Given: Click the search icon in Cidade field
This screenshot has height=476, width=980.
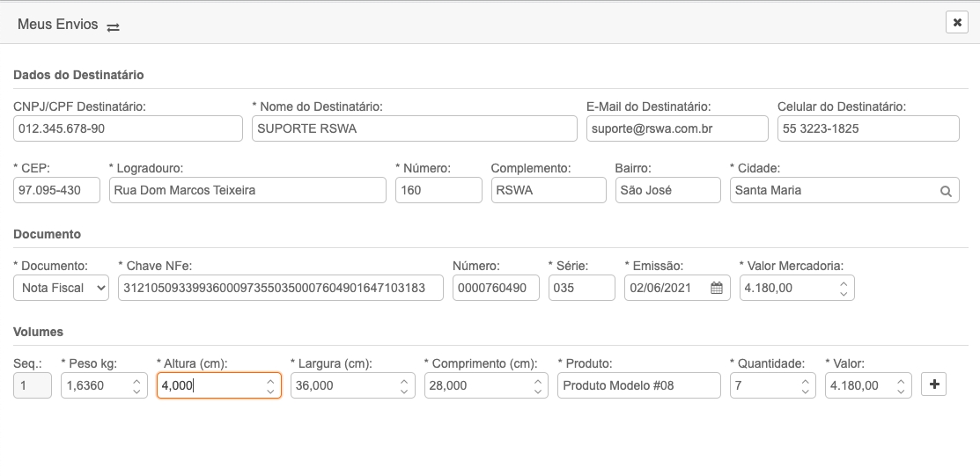Looking at the screenshot, I should coord(946,191).
